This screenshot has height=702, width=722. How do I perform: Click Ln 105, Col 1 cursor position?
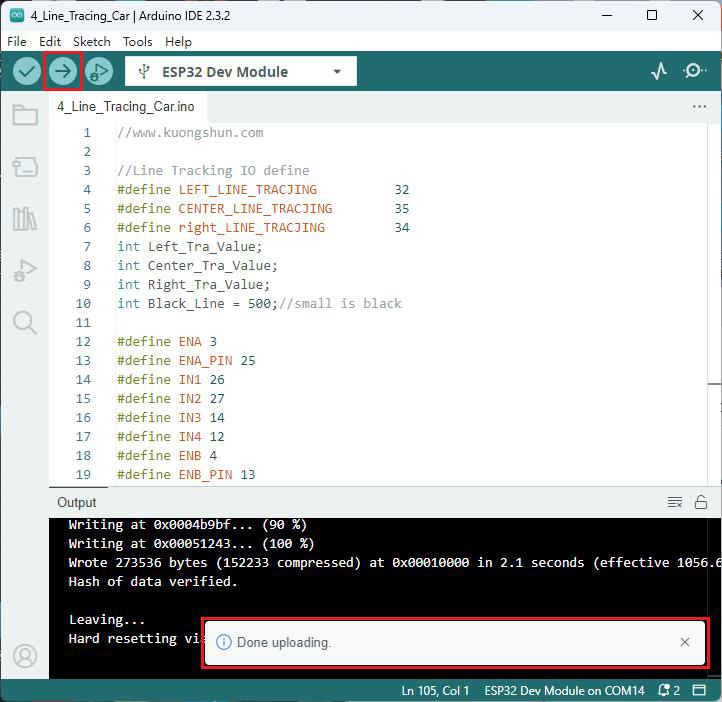click(435, 690)
